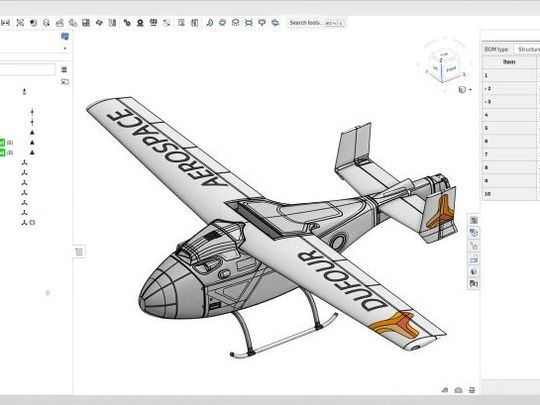This screenshot has width=540, height=405.
Task: Select the Rack and pinion relation tool
Action: pos(140,23)
